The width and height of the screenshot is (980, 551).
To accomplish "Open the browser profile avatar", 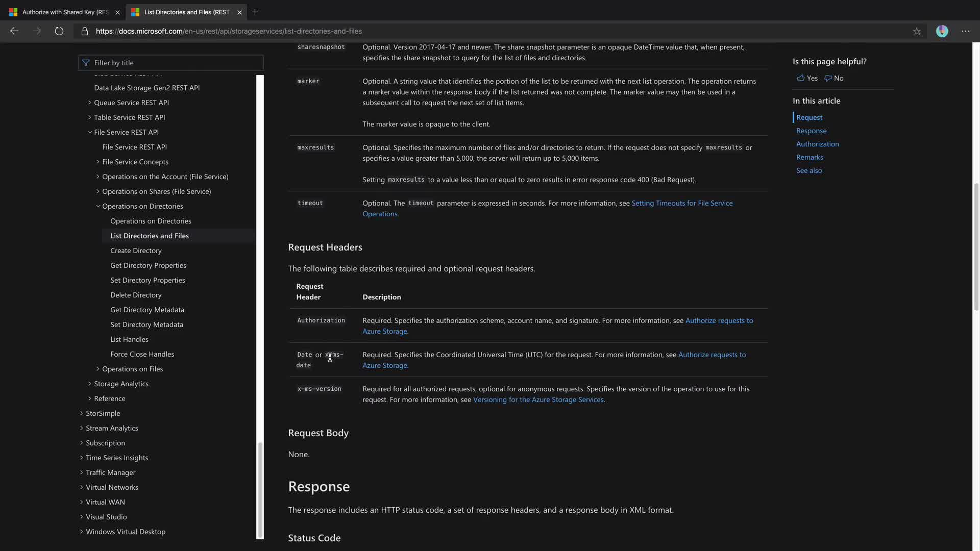I will click(942, 31).
